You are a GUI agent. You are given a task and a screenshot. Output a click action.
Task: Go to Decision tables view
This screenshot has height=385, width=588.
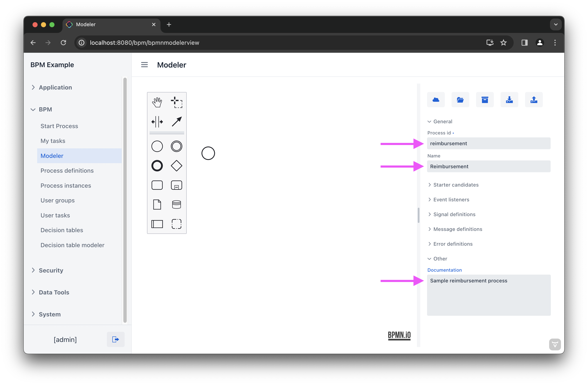(x=61, y=230)
